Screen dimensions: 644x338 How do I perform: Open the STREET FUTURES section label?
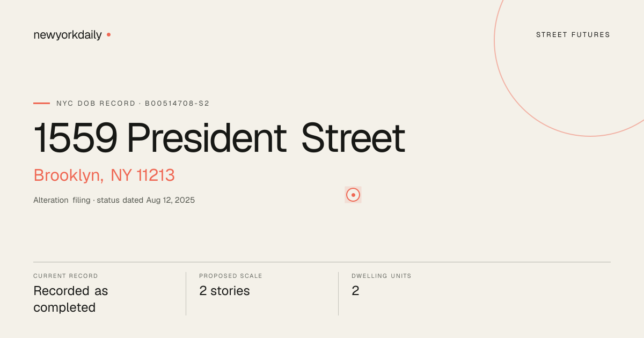[573, 35]
